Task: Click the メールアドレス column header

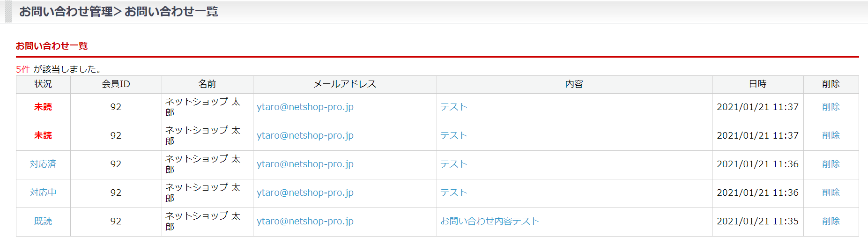Action: point(345,84)
